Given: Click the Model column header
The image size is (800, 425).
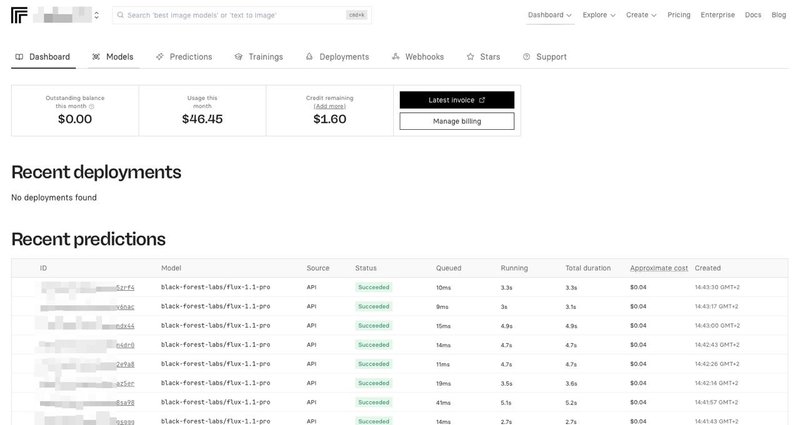Looking at the screenshot, I should pyautogui.click(x=171, y=268).
